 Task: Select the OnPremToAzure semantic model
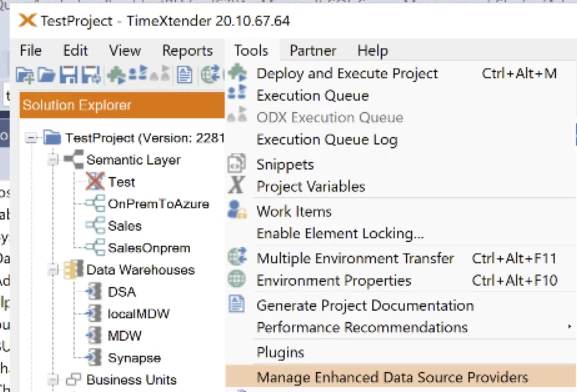158,204
